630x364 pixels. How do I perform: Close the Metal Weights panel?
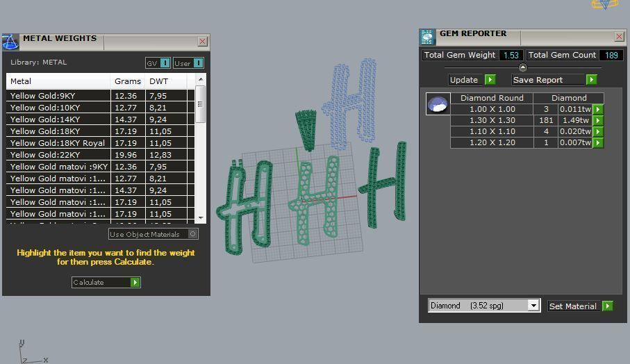203,42
